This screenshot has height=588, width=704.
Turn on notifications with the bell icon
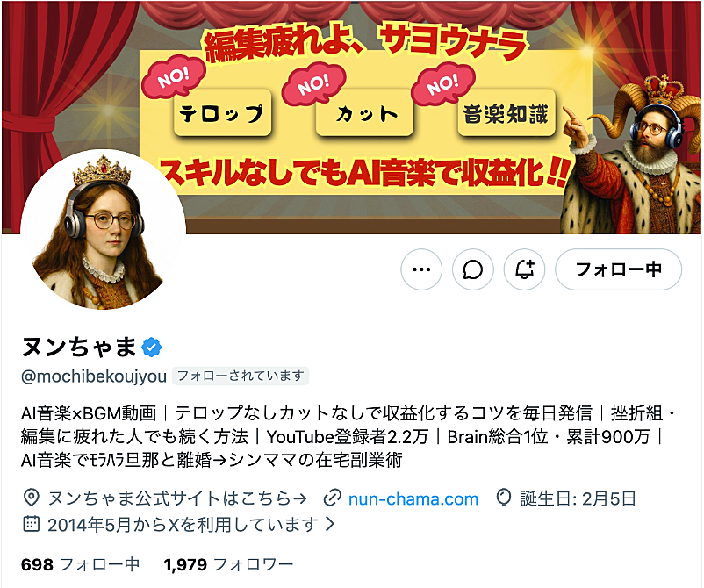tap(524, 269)
